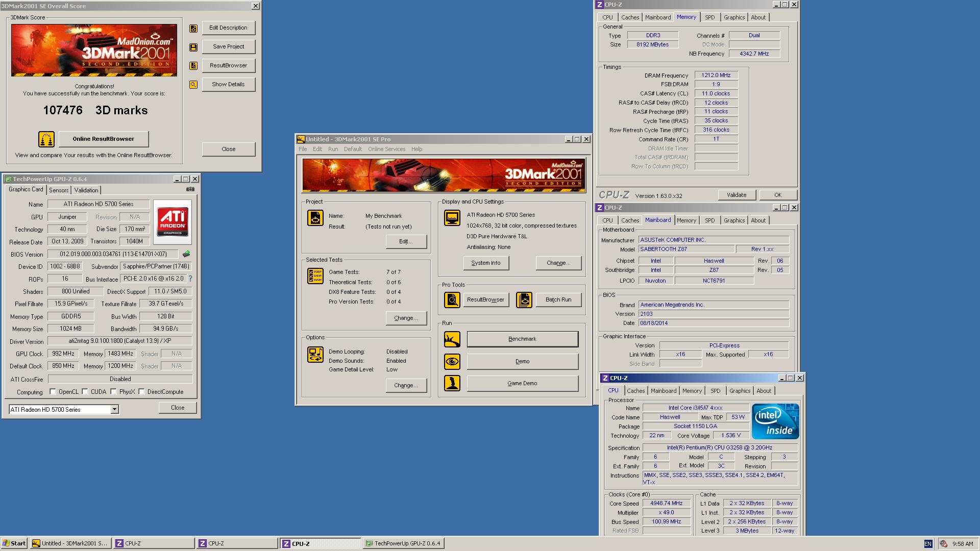Image resolution: width=980 pixels, height=551 pixels.
Task: Switch to Untitled 3DMark2001 taskbar item
Action: coord(70,543)
